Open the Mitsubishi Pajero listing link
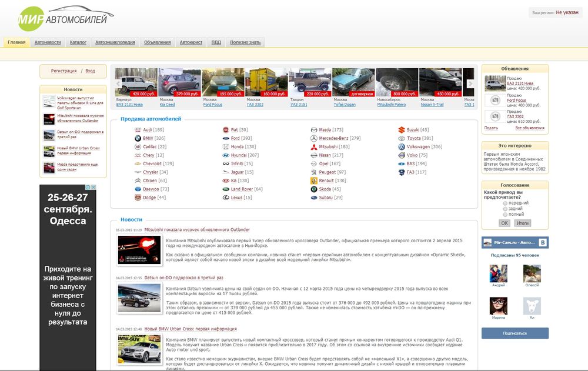 [x=392, y=105]
